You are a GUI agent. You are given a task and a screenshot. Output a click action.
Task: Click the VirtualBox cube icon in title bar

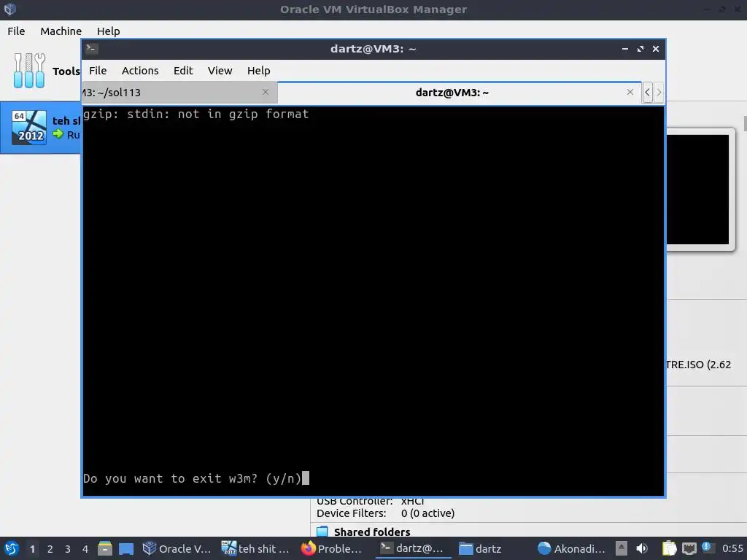point(9,9)
